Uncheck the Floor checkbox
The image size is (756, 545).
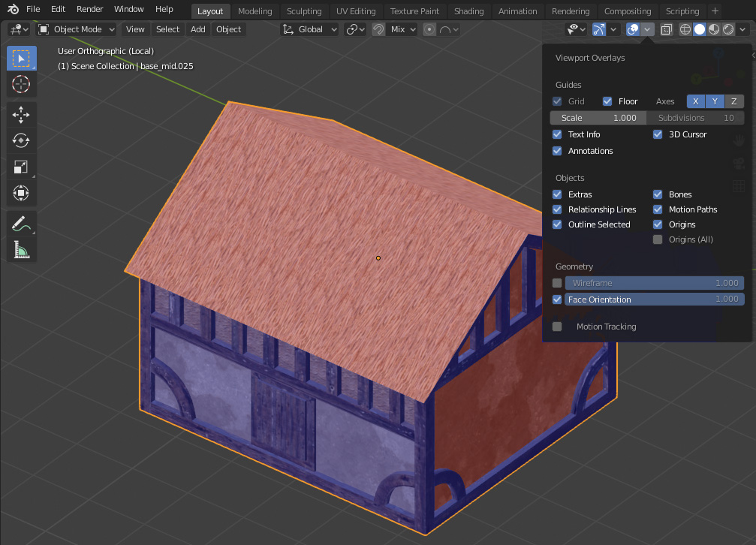[607, 101]
